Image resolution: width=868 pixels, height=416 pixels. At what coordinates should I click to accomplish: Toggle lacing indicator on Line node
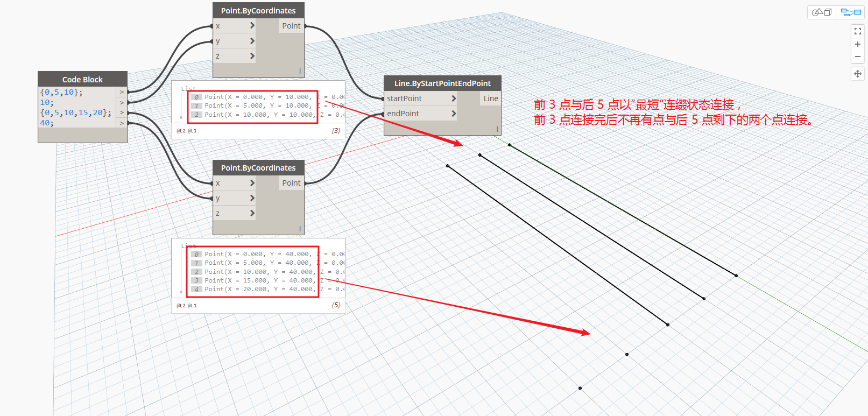click(x=497, y=129)
